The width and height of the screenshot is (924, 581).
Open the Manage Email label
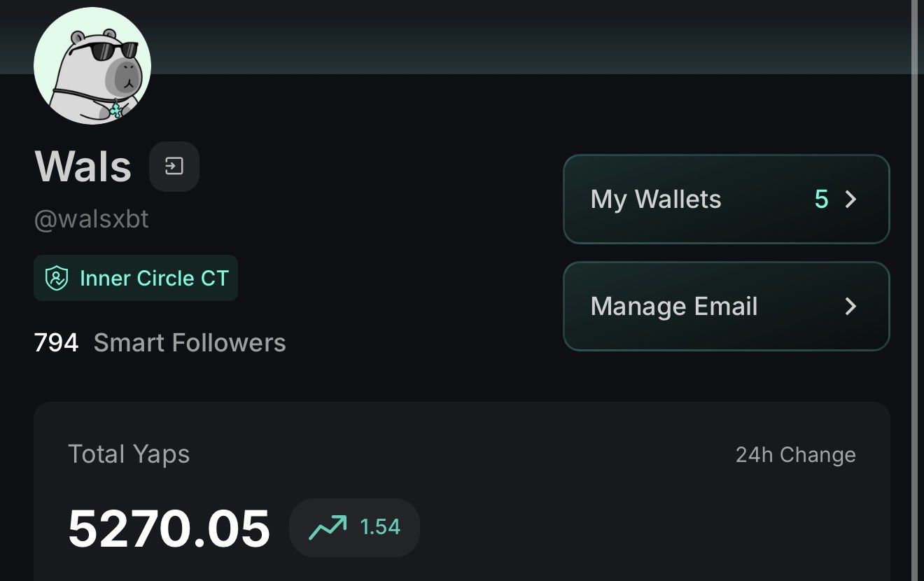(673, 307)
